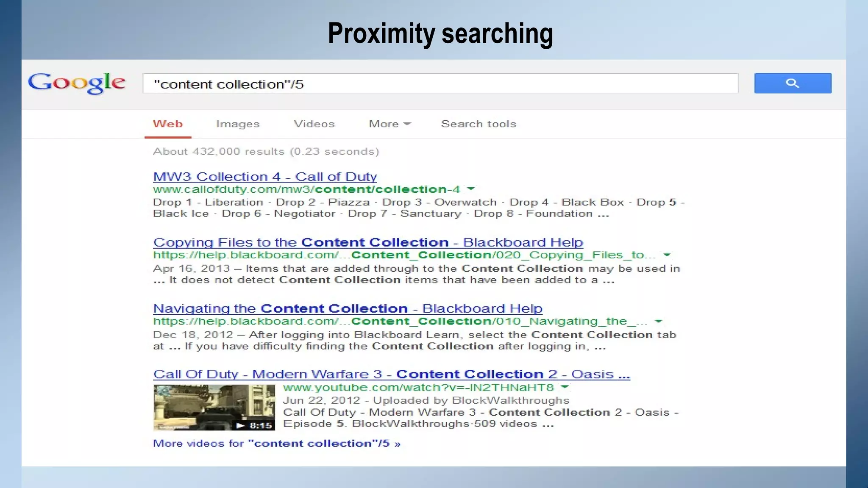Click the www.youtube.com/watch URL text
The image size is (868, 488).
418,388
